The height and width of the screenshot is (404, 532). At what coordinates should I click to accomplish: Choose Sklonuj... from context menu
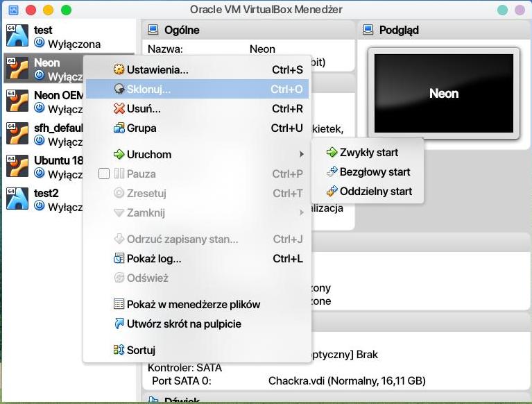[x=197, y=89]
